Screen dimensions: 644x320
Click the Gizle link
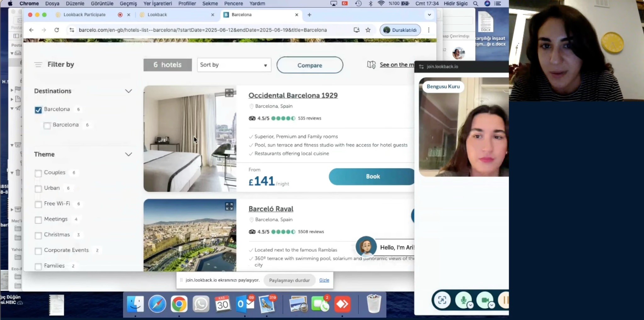click(x=324, y=280)
